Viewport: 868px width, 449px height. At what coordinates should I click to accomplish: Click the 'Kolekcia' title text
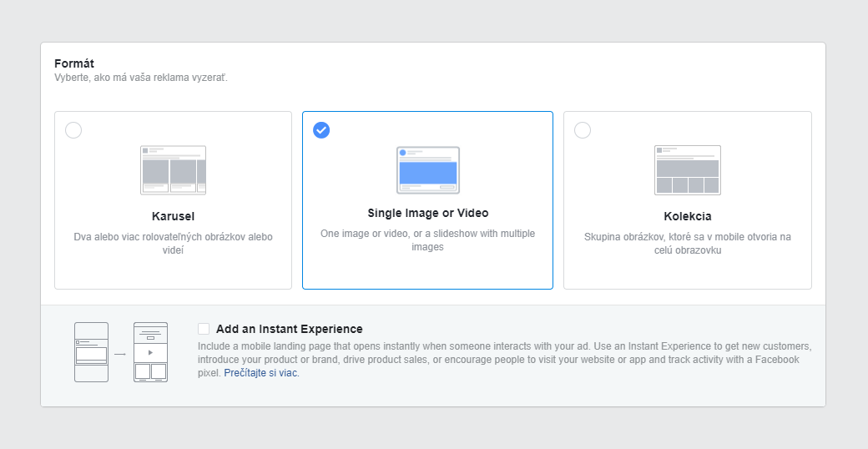[x=687, y=216]
